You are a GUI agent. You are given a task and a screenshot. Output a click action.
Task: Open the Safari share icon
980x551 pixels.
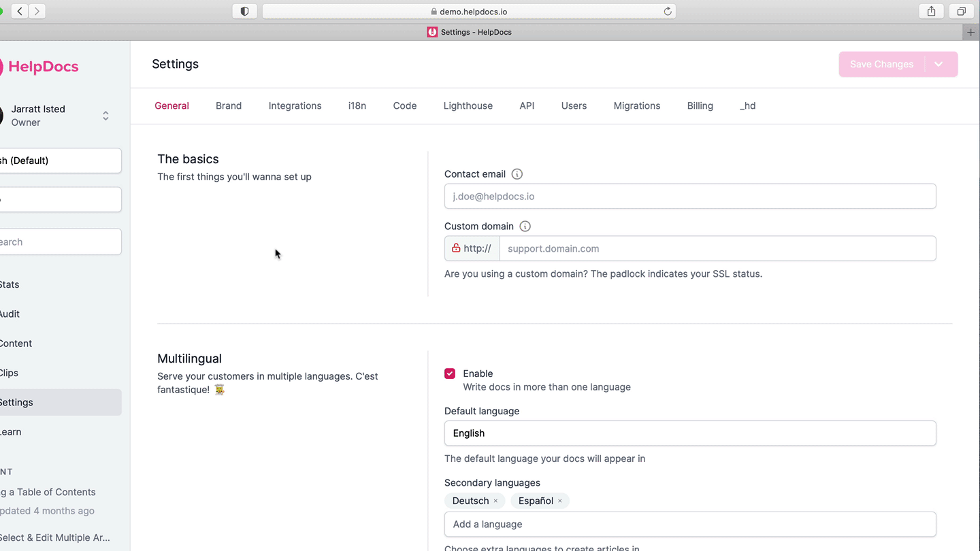click(931, 11)
